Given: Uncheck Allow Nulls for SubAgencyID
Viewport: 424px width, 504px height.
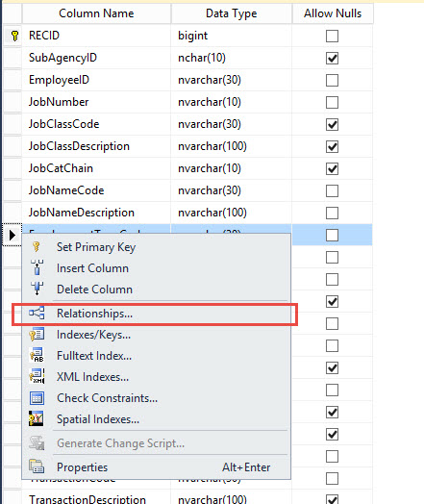Looking at the screenshot, I should [332, 58].
